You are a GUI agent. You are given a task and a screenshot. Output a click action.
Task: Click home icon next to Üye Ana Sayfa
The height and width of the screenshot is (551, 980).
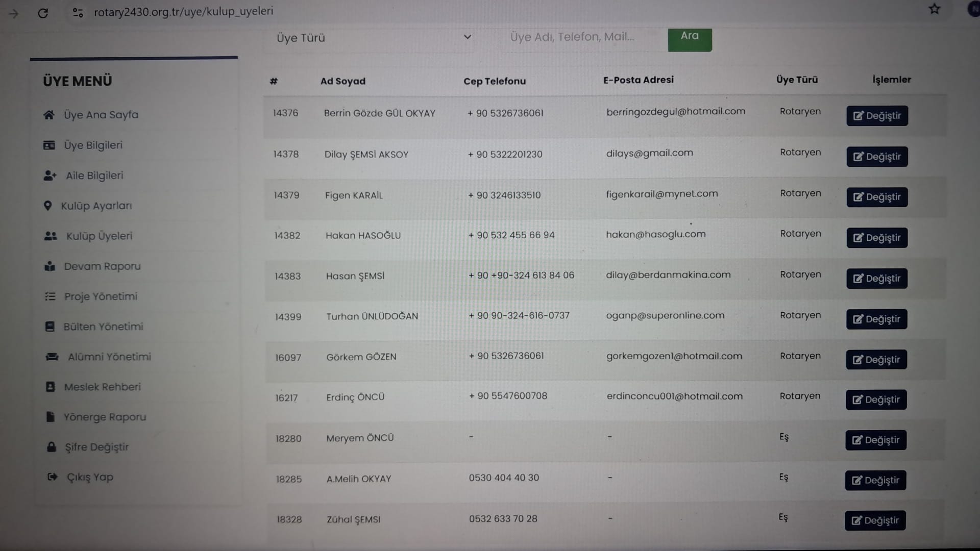49,115
